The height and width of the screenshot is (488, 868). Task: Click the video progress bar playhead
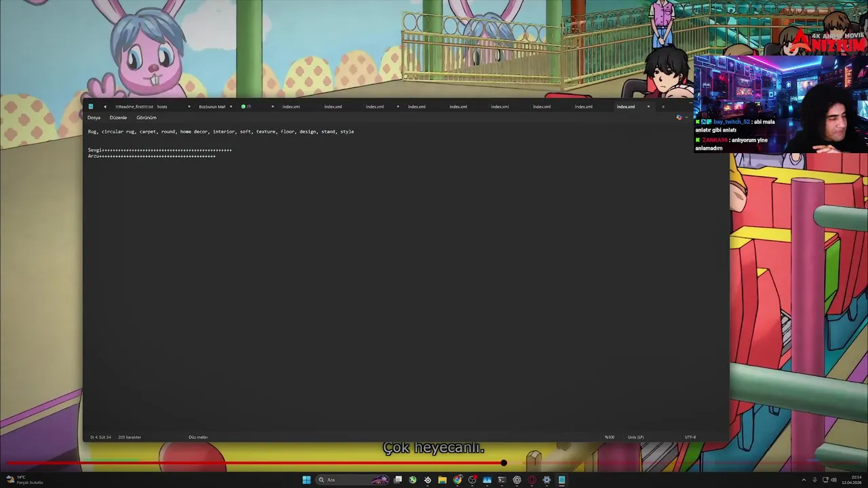coord(504,463)
